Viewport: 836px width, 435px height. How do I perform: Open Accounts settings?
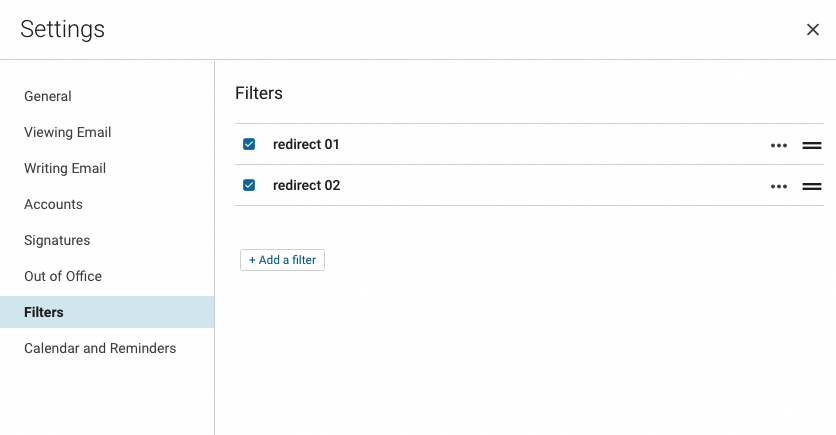pyautogui.click(x=53, y=204)
